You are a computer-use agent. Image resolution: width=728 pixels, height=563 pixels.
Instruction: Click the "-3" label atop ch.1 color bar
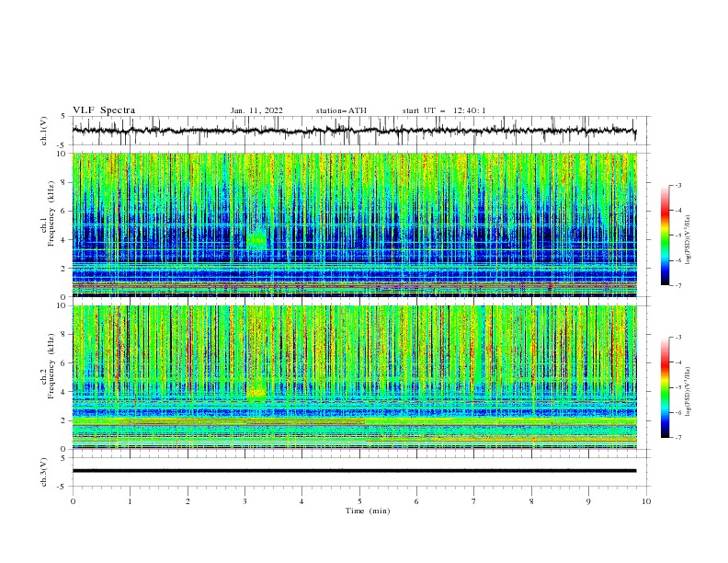(678, 185)
